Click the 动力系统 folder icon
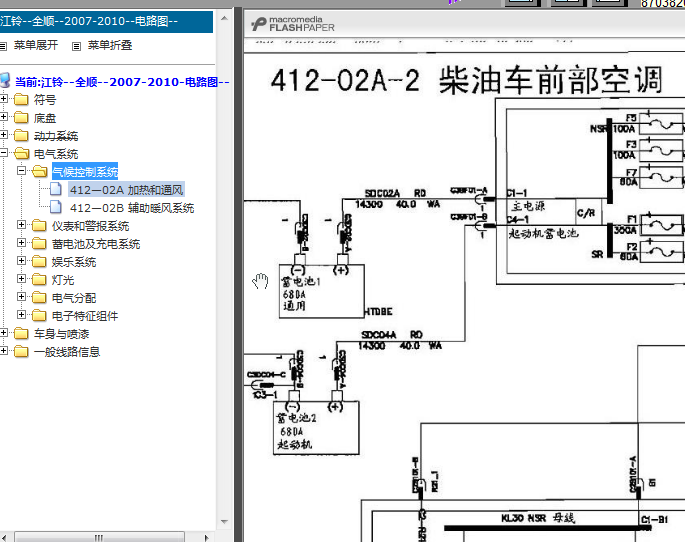This screenshot has width=685, height=542. (x=21, y=135)
